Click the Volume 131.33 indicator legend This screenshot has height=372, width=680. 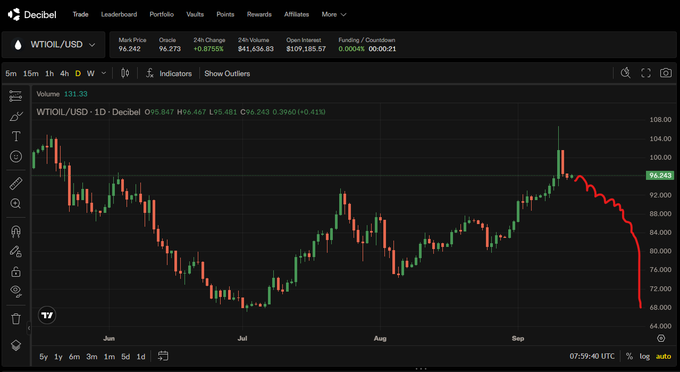[62, 94]
